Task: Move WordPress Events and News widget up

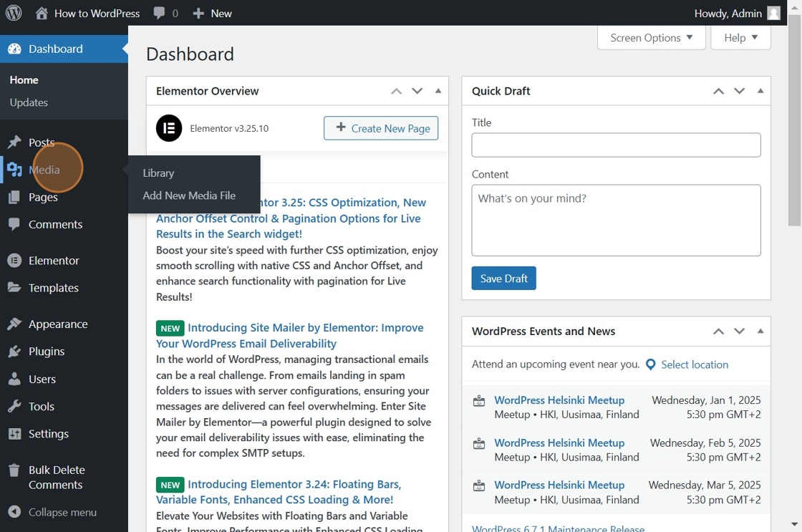Action: (719, 331)
